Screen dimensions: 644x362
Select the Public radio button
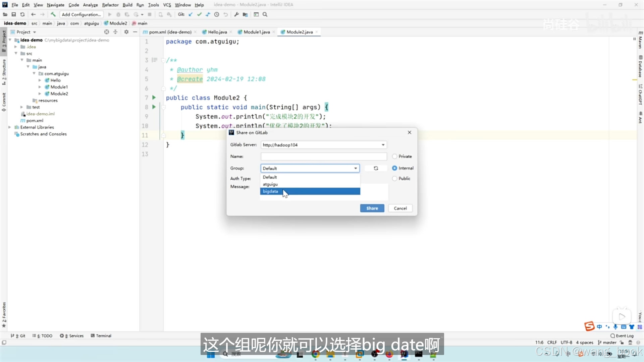pyautogui.click(x=394, y=179)
